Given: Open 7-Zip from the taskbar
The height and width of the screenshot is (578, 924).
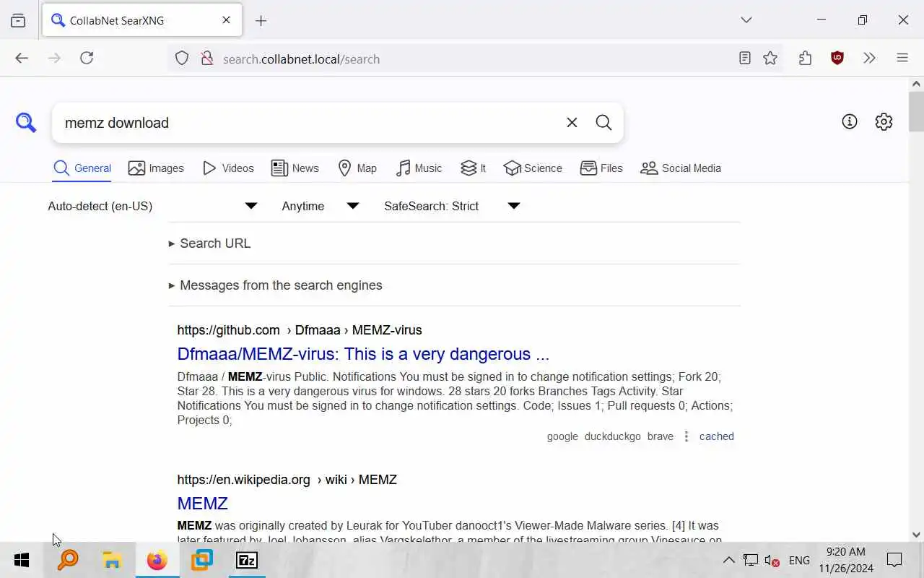Looking at the screenshot, I should pyautogui.click(x=247, y=560).
